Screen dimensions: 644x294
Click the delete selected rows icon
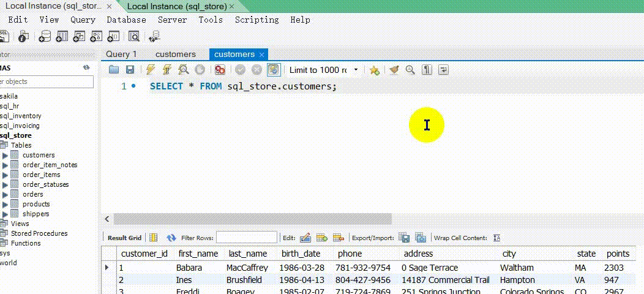pyautogui.click(x=338, y=238)
